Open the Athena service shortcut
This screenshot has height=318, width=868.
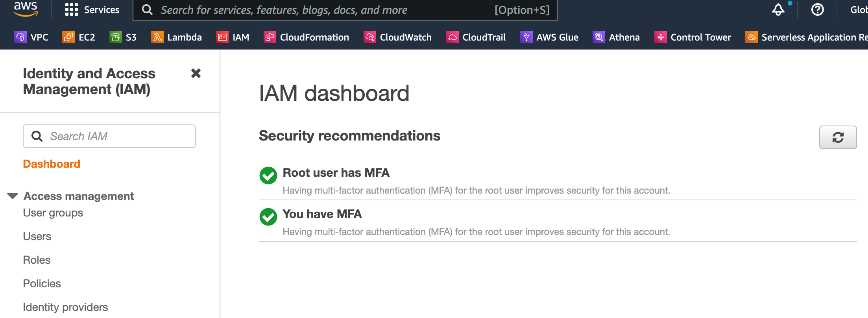pos(616,37)
